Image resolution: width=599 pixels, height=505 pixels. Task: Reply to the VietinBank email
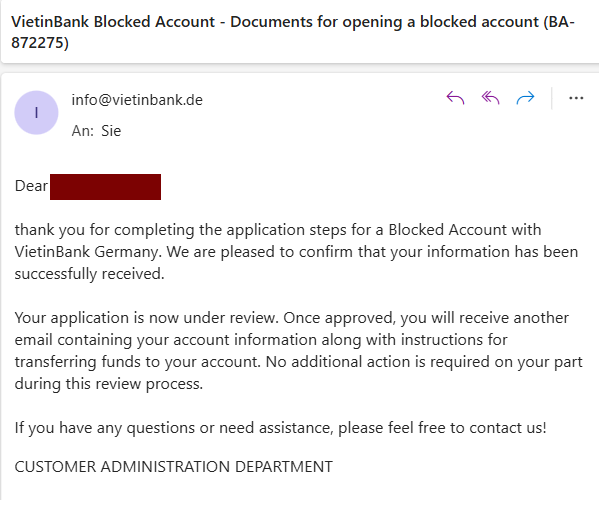[455, 98]
